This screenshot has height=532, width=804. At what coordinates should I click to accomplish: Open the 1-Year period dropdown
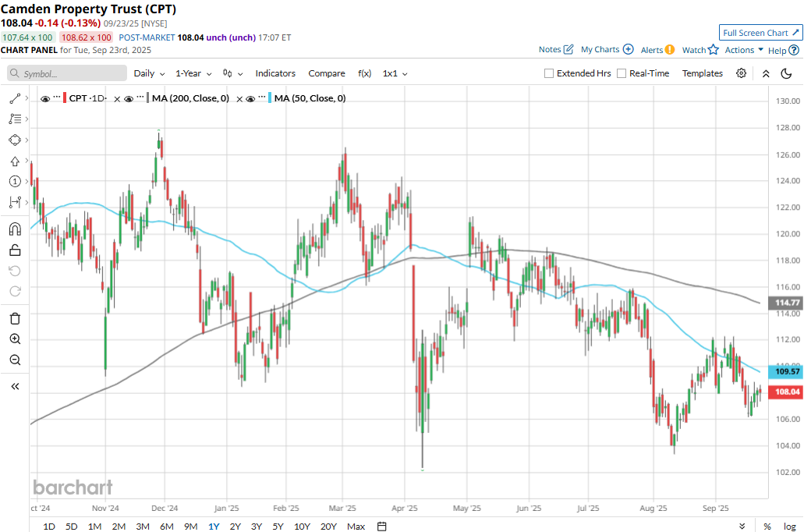[x=193, y=73]
